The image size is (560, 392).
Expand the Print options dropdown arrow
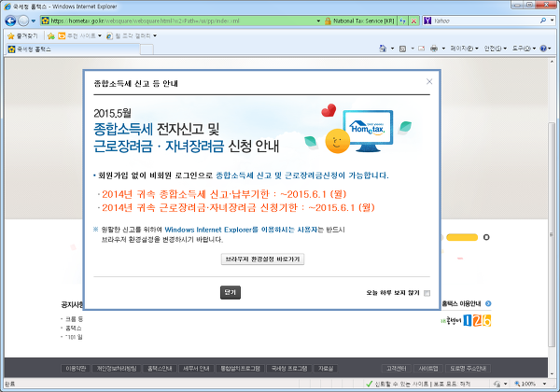(443, 49)
